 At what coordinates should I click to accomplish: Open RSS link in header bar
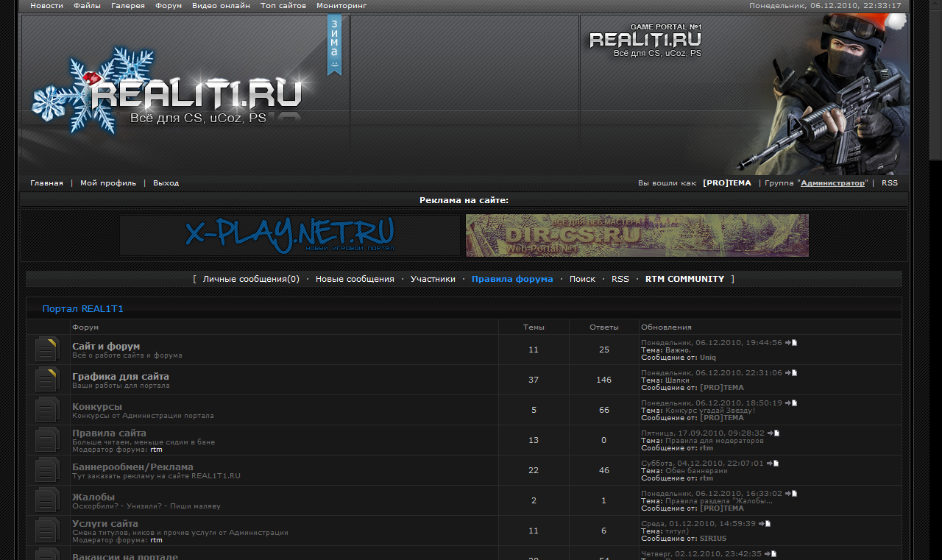tap(890, 183)
